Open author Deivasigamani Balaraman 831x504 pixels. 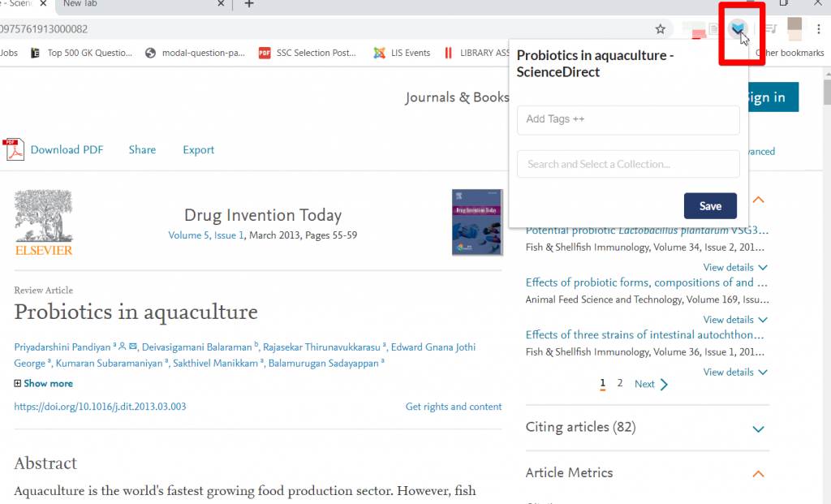196,347
